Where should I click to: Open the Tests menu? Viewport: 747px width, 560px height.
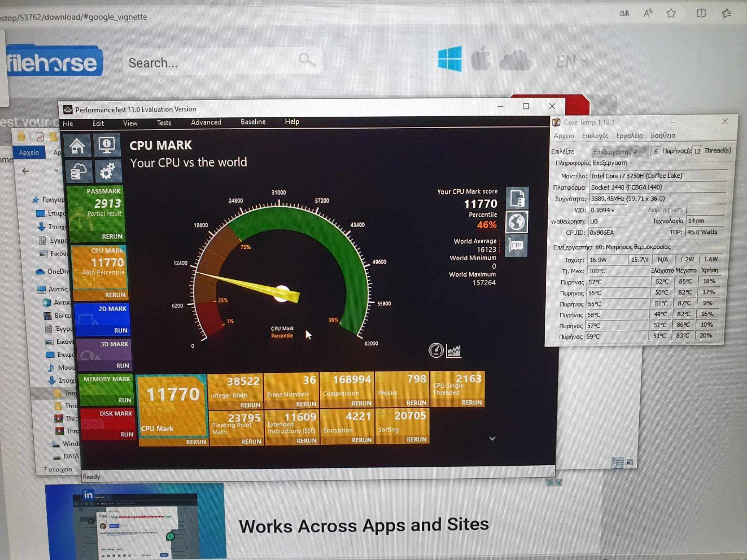[x=164, y=123]
